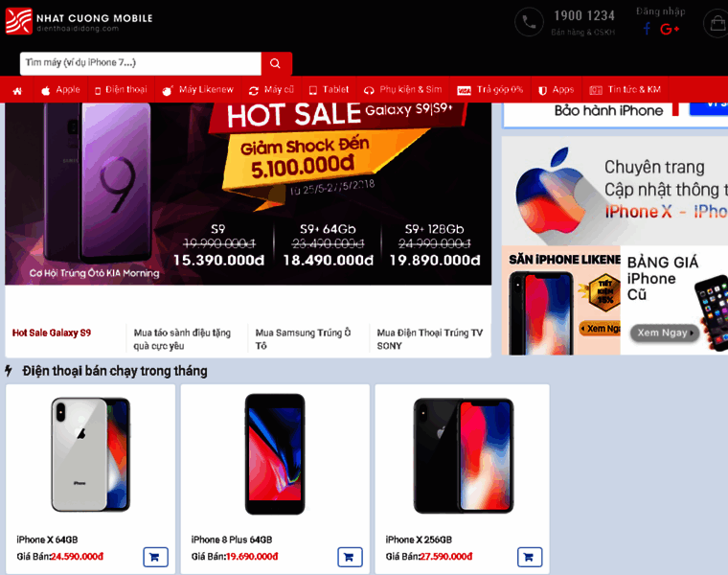Sign in with Facebook icon
This screenshot has height=575, width=728.
pyautogui.click(x=647, y=29)
